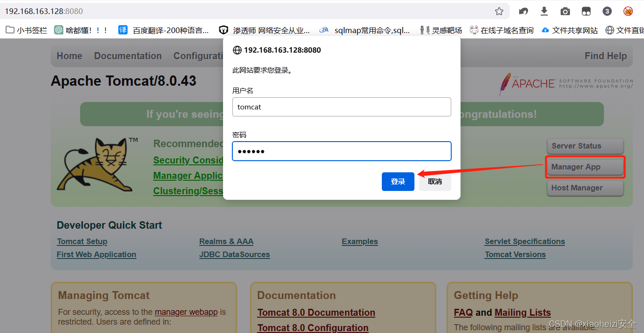Open the downloads icon in the toolbar
The height and width of the screenshot is (333, 644).
point(544,11)
